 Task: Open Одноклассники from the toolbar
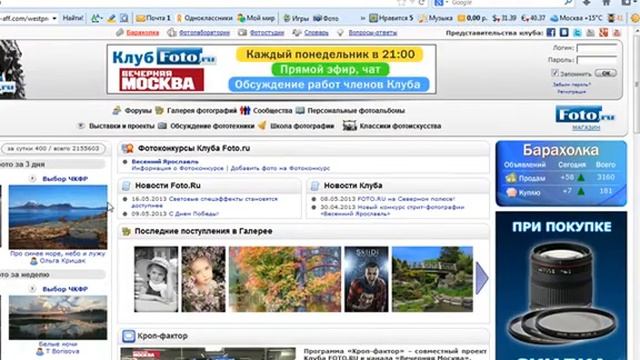click(204, 18)
